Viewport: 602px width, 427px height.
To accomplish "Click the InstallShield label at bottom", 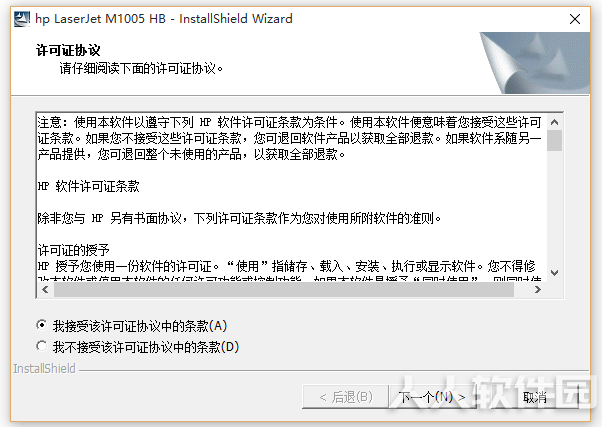I will 45,368.
